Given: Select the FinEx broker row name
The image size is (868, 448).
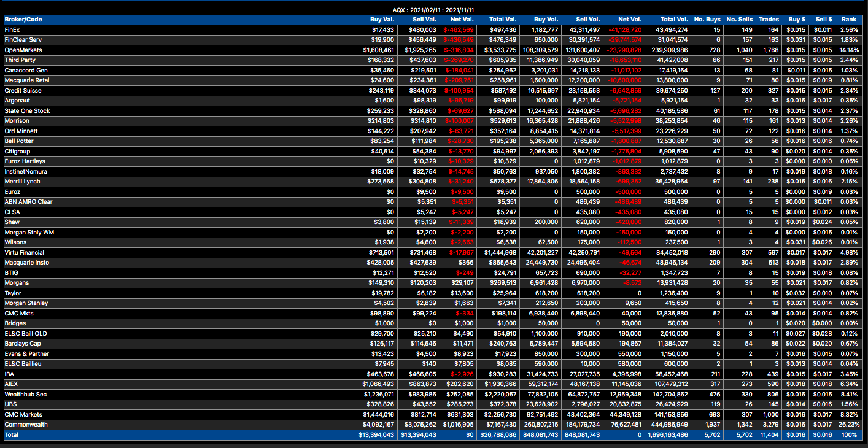Looking at the screenshot, I should coord(12,29).
